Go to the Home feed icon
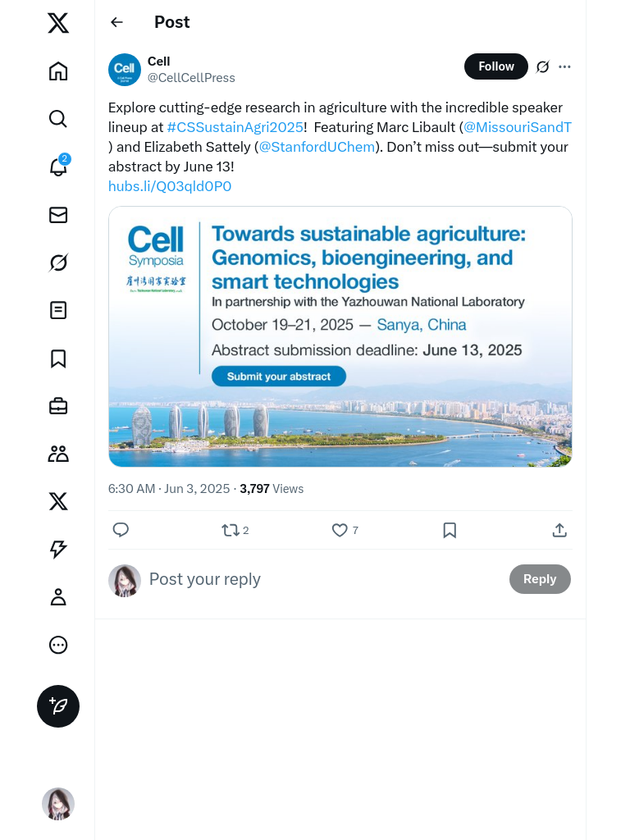Viewport: 630px width, 840px height. click(58, 71)
